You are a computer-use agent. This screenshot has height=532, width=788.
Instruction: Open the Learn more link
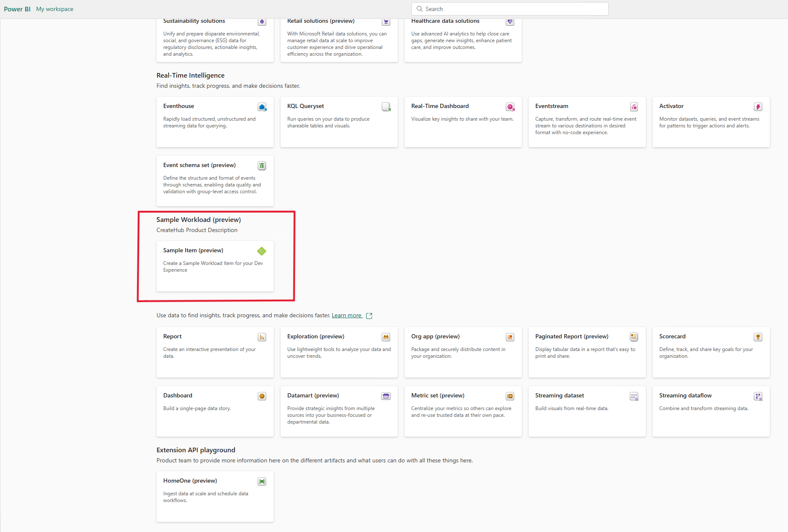pyautogui.click(x=346, y=315)
